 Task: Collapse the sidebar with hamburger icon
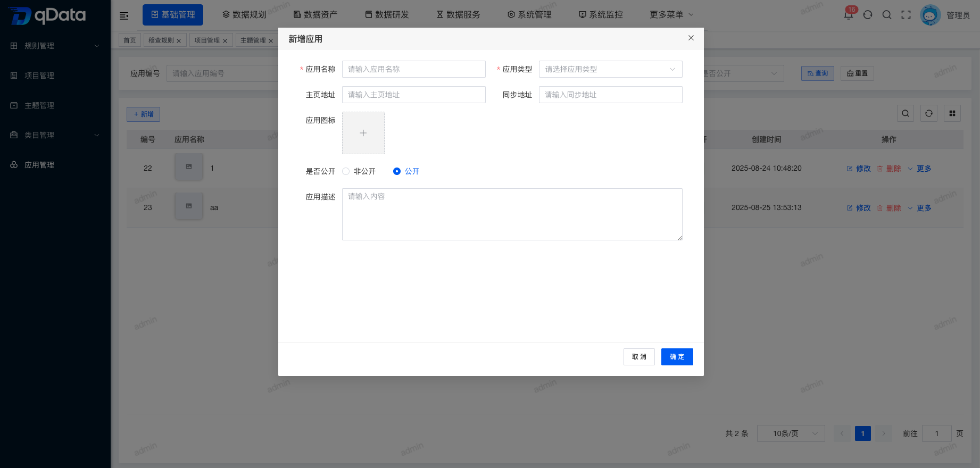124,15
